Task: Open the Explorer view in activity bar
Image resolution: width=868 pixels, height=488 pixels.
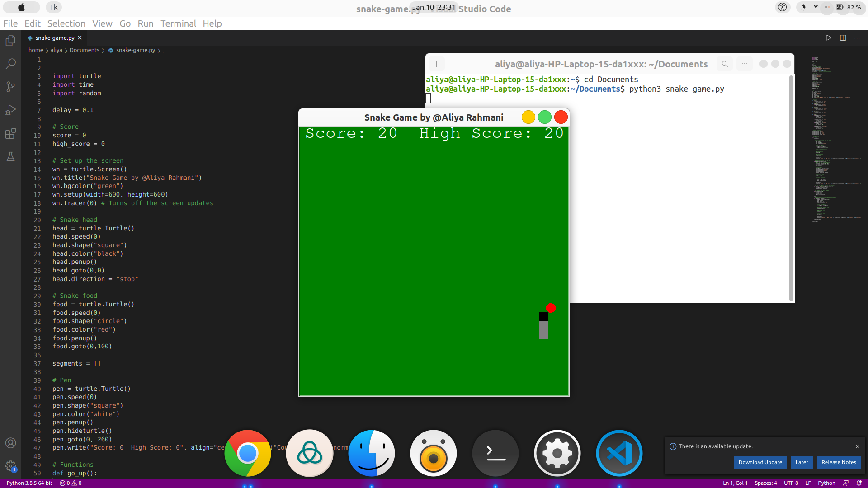Action: (x=10, y=41)
